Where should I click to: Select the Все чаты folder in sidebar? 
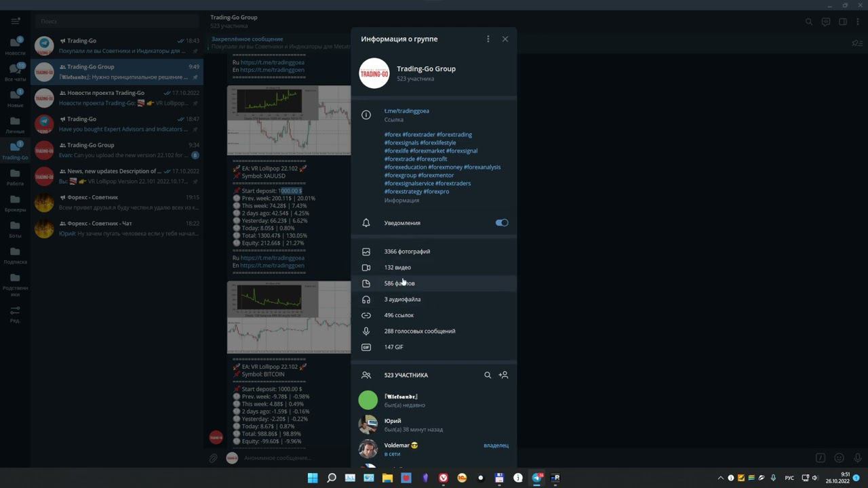pos(15,72)
